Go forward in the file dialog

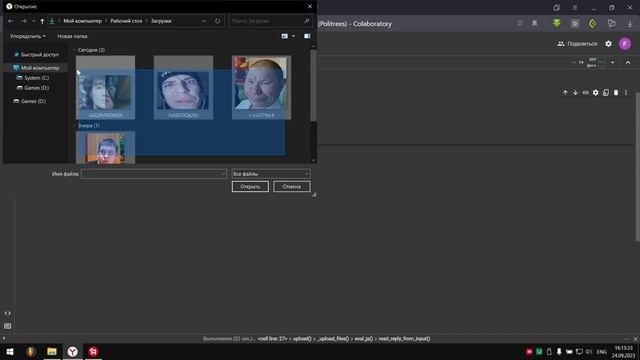[x=23, y=21]
